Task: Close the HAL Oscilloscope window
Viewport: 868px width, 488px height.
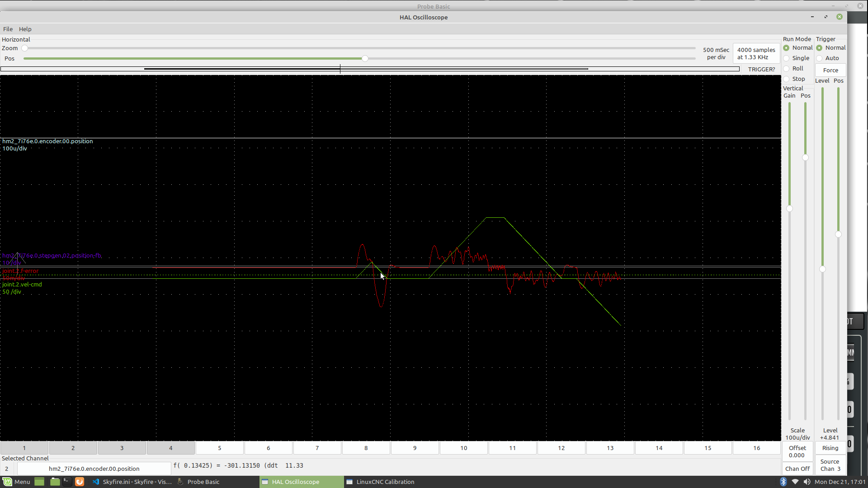Action: (x=839, y=17)
